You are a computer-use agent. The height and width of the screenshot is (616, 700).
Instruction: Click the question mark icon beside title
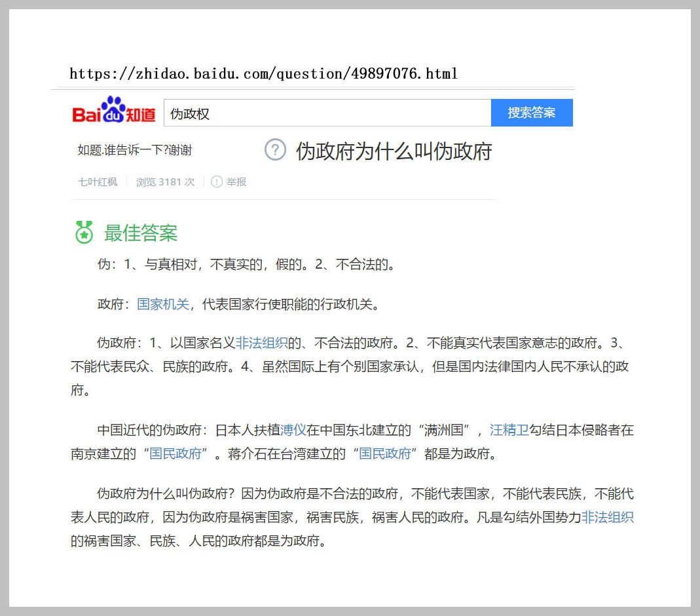(275, 149)
